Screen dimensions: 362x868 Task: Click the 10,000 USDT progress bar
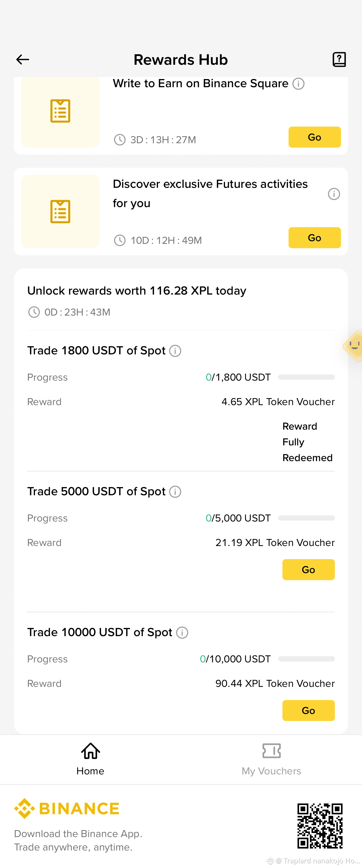(x=306, y=659)
